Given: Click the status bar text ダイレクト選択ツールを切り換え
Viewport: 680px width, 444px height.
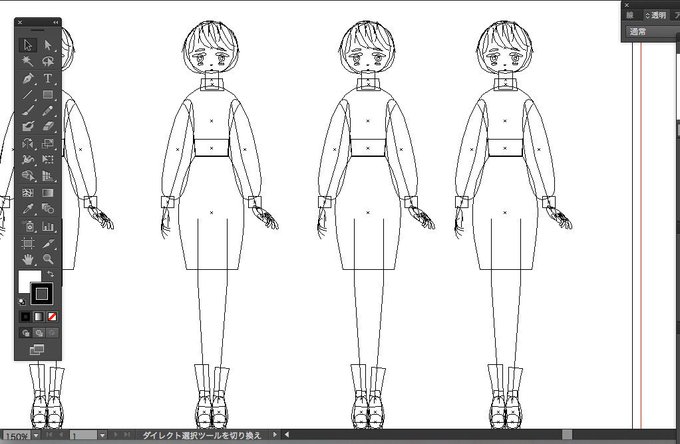Looking at the screenshot, I should coord(202,435).
